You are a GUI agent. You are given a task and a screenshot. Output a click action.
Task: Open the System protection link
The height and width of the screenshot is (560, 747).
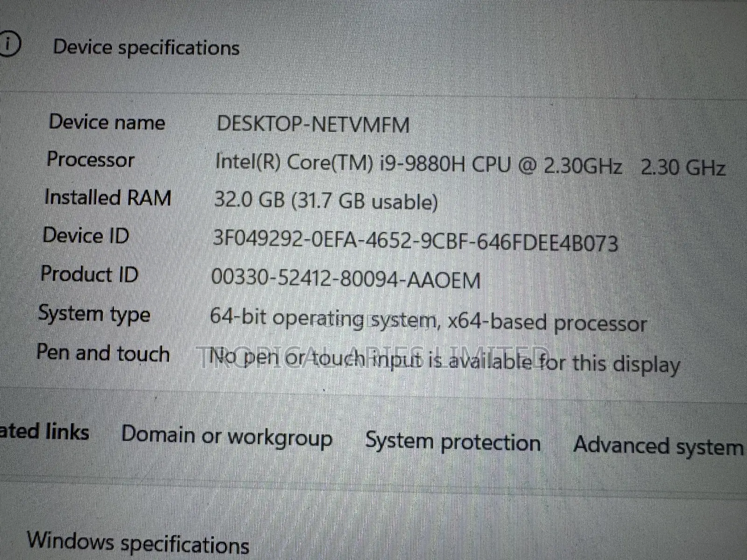[x=453, y=442]
